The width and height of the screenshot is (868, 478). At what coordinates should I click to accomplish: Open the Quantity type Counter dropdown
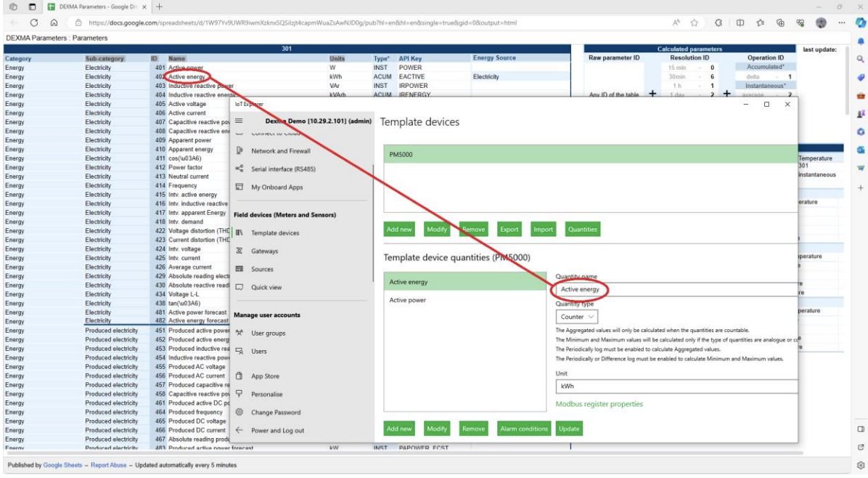pyautogui.click(x=576, y=317)
